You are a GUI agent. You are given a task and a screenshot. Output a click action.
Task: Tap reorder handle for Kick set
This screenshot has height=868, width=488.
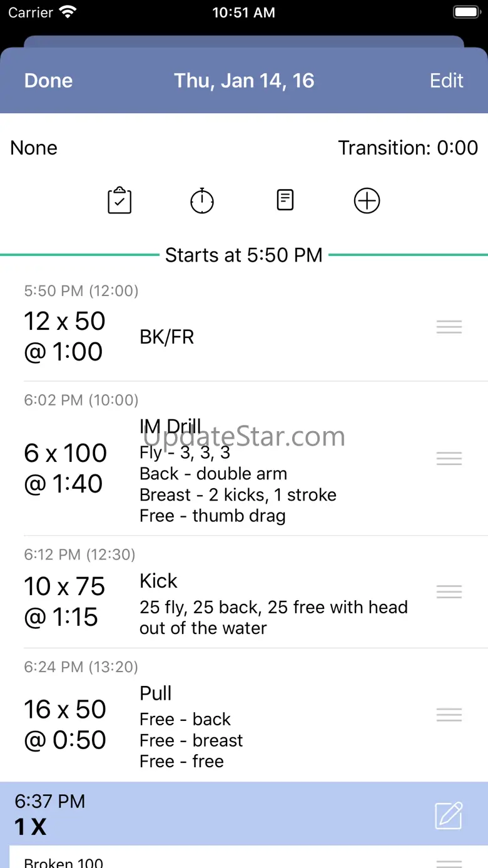pos(449,591)
